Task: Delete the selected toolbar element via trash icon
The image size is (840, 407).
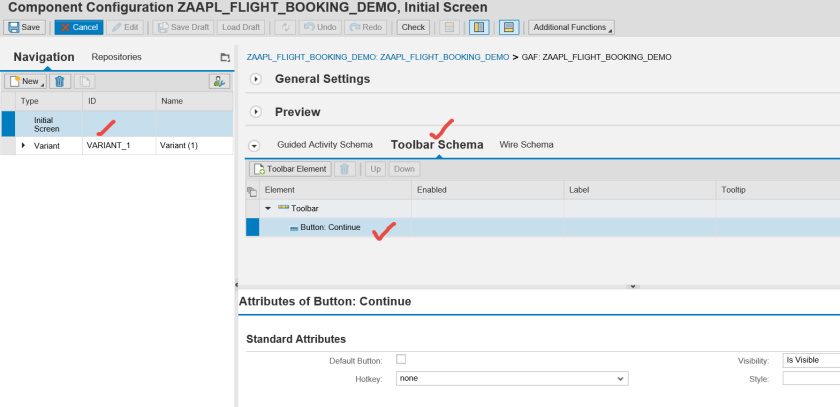Action: click(x=346, y=169)
